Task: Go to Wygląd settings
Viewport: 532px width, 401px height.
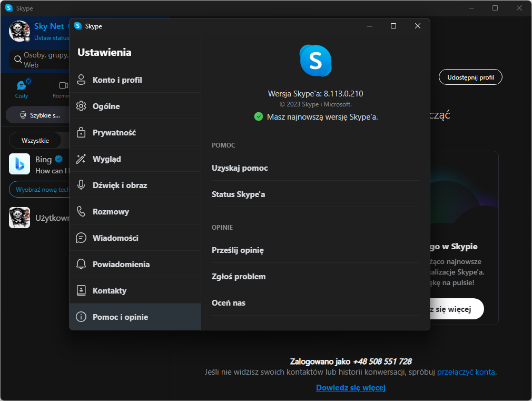Action: 135,159
